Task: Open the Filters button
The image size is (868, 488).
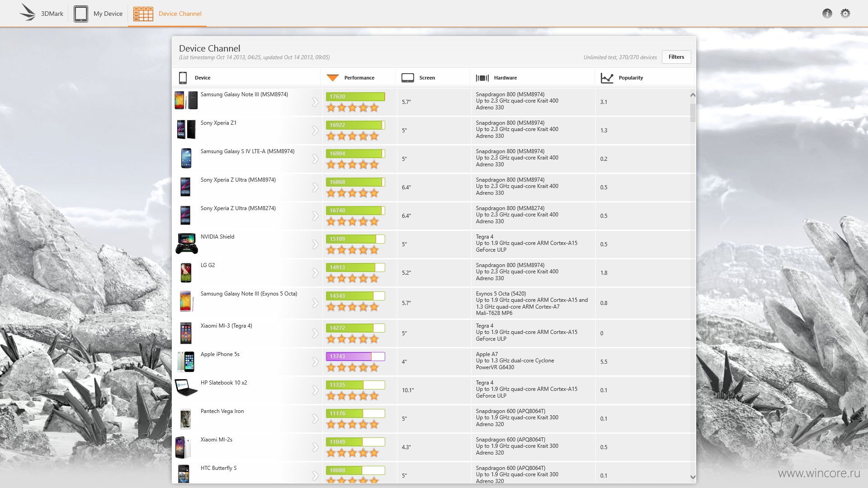Action: pyautogui.click(x=676, y=57)
